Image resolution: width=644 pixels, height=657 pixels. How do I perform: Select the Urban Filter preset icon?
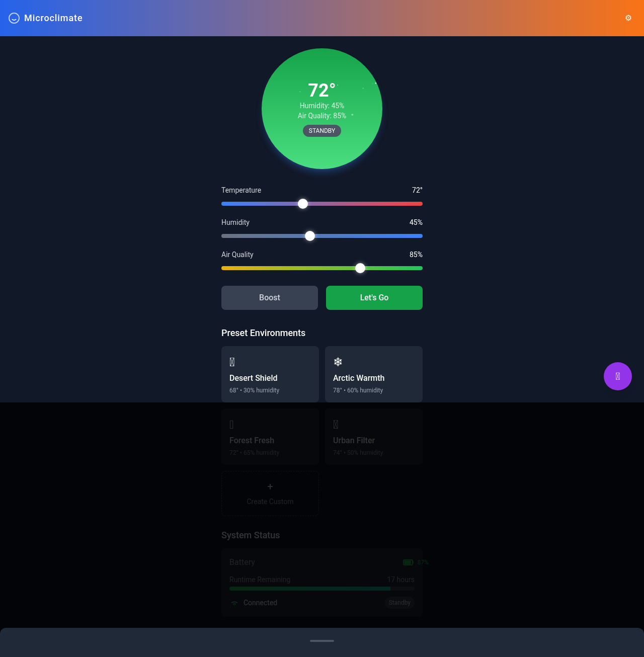click(335, 424)
